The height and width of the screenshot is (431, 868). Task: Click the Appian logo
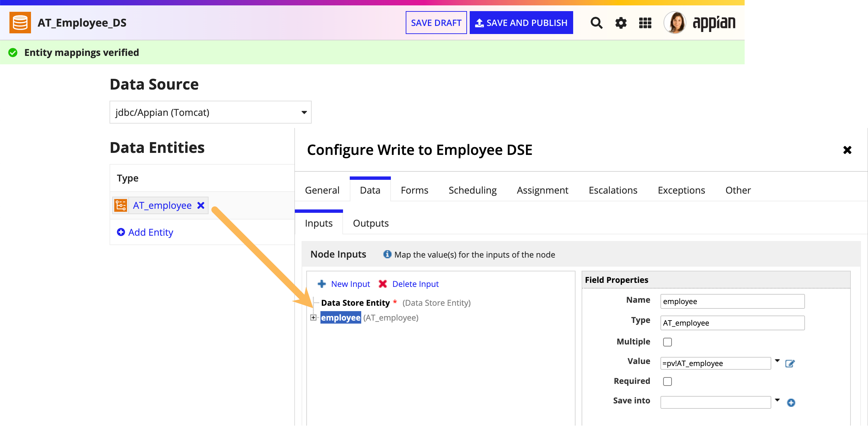coord(714,23)
